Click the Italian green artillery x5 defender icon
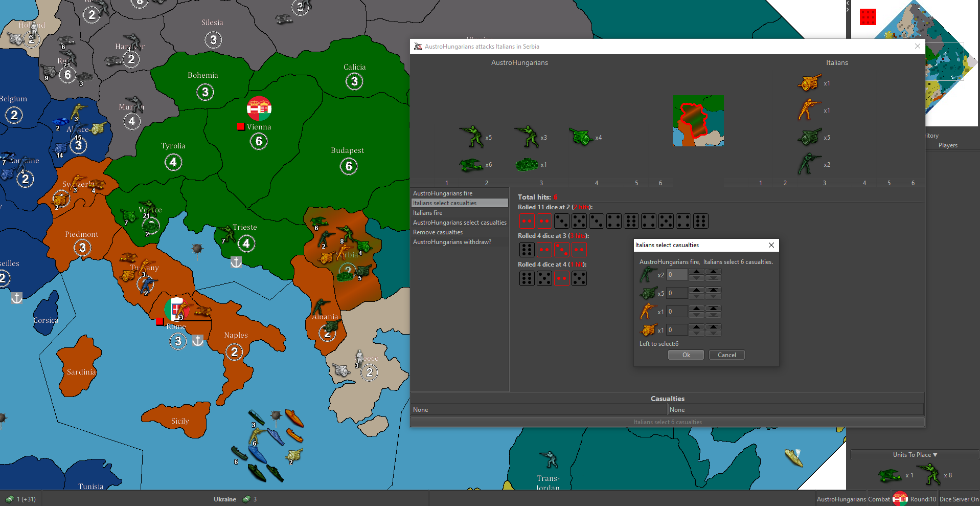The image size is (980, 506). pos(809,137)
